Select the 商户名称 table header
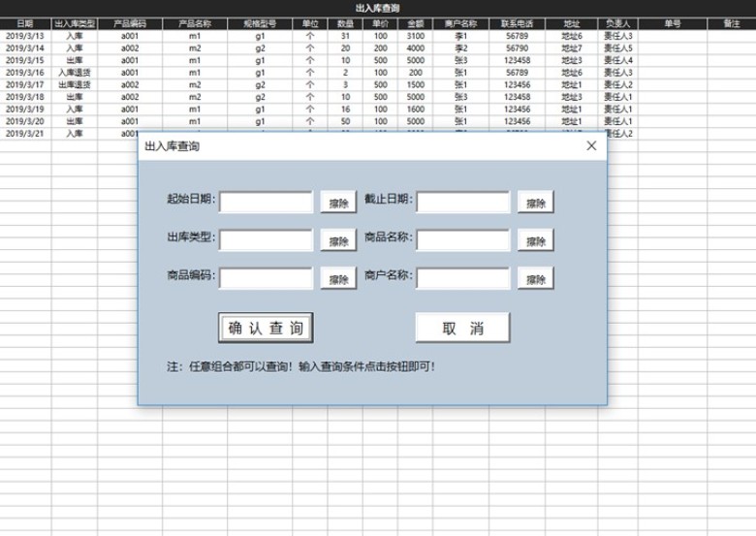The image size is (756, 536). tap(461, 23)
